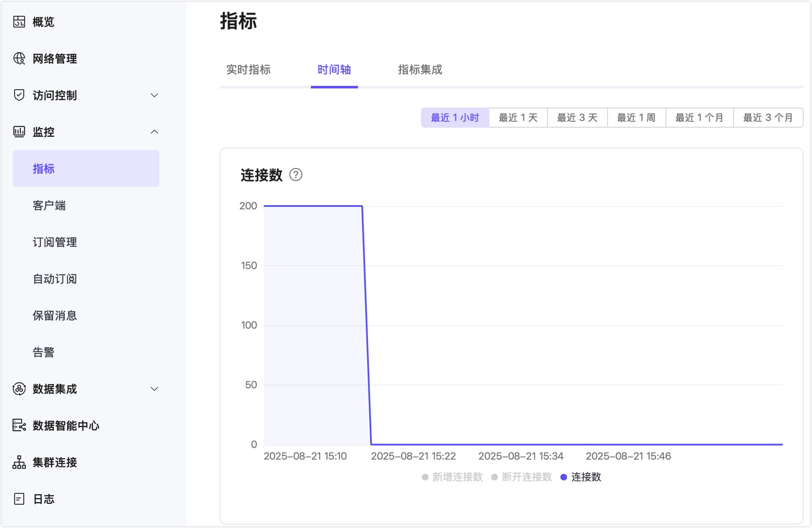
Task: Select the 监控 monitoring icon
Action: 18,132
